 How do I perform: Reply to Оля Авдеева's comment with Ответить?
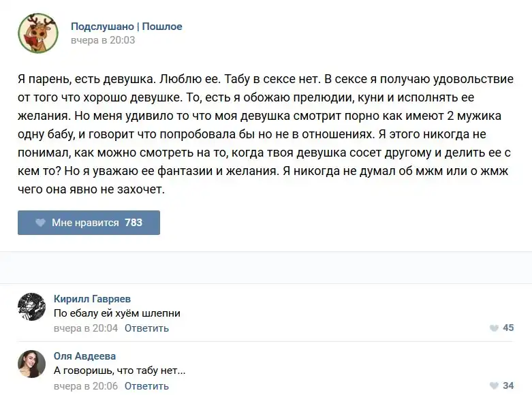tap(146, 385)
